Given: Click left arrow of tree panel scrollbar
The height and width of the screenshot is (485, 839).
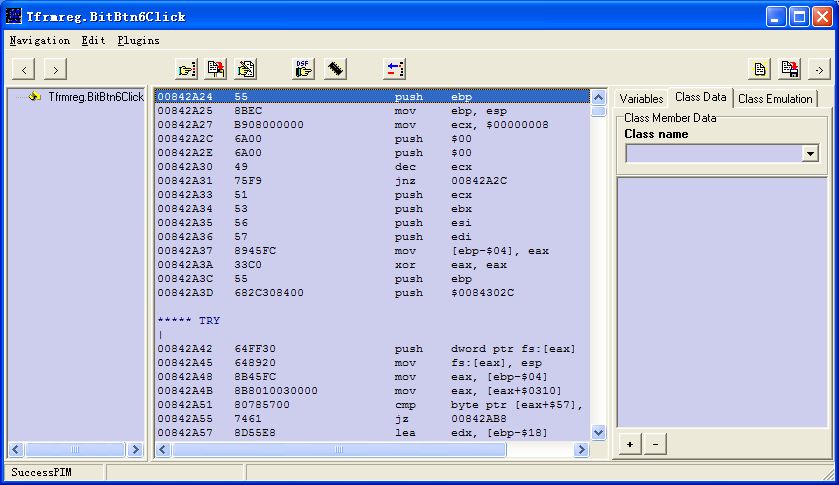Looking at the screenshot, I should click(16, 450).
